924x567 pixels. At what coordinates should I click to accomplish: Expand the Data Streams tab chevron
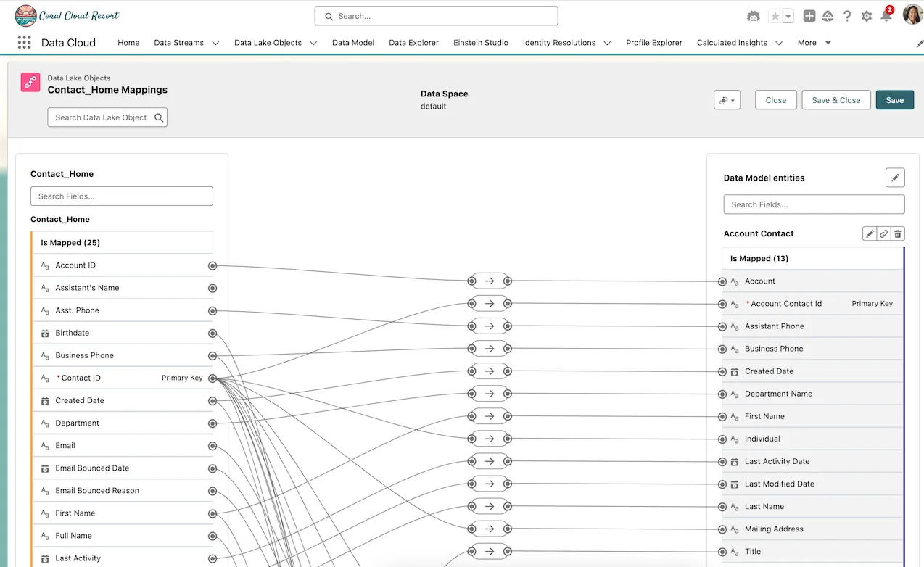pyautogui.click(x=215, y=43)
